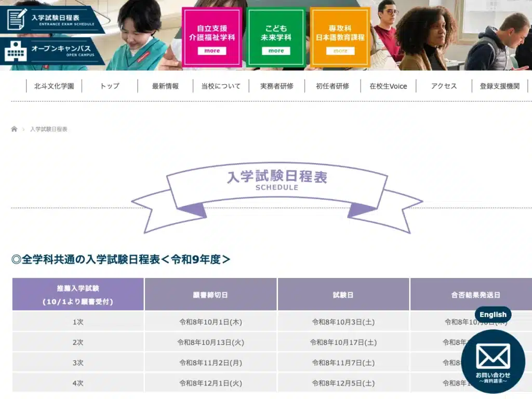Open the オープンキャンパス banner link
The height and width of the screenshot is (399, 532).
tap(52, 51)
